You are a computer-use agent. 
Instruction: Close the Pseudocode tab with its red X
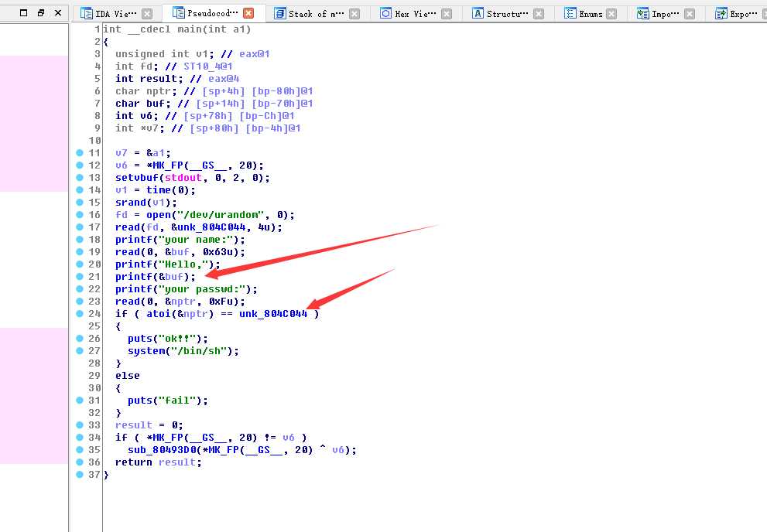(248, 13)
